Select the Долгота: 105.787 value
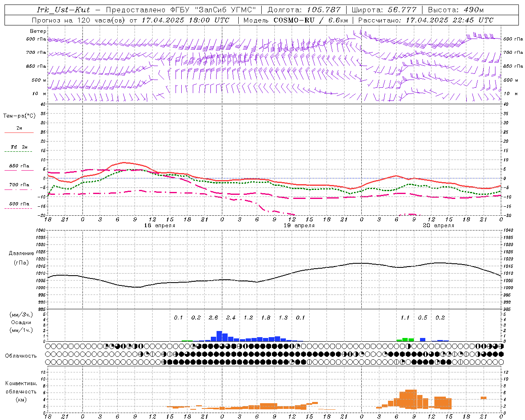Screen dimensions: 525x420 [x=304, y=10]
